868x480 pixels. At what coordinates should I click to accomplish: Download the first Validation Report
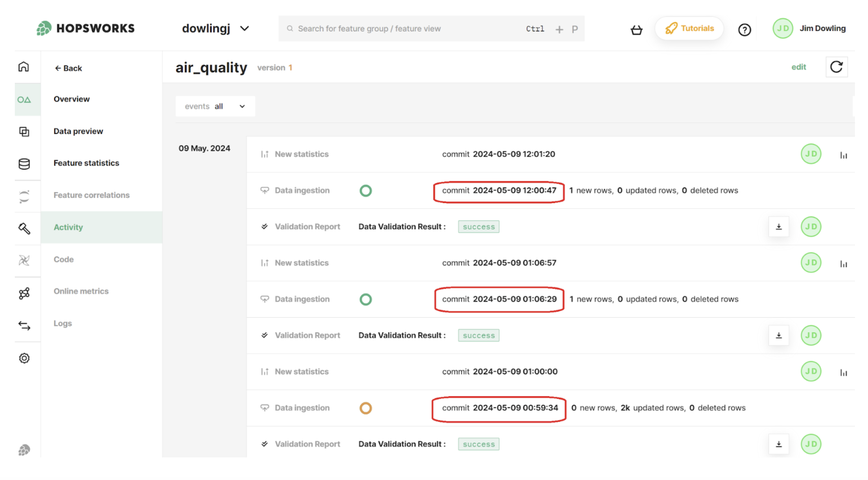779,227
